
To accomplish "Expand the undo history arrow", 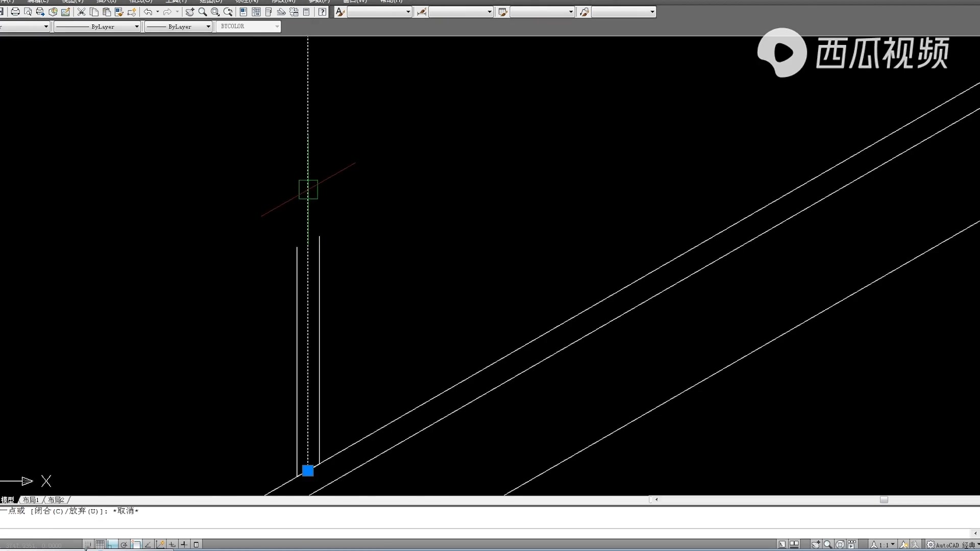I will pos(157,12).
